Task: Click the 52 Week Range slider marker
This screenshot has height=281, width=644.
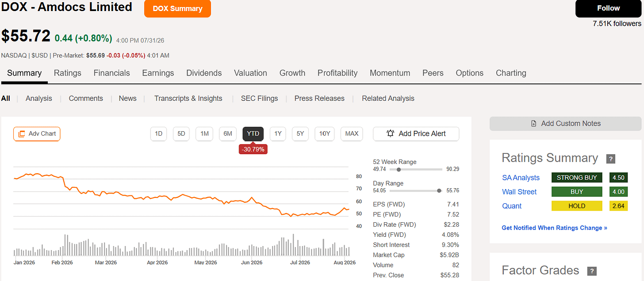Action: pos(399,169)
